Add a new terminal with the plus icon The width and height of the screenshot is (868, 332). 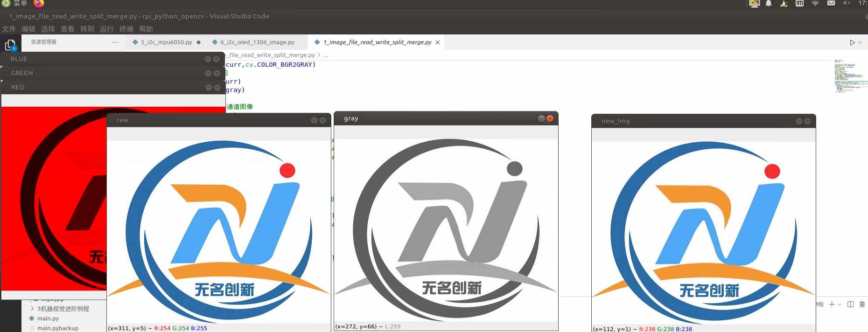pos(832,304)
